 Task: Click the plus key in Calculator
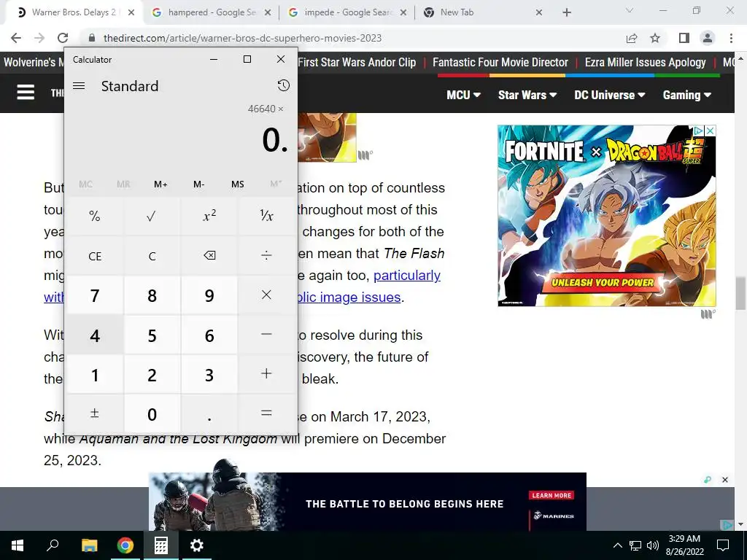(266, 374)
